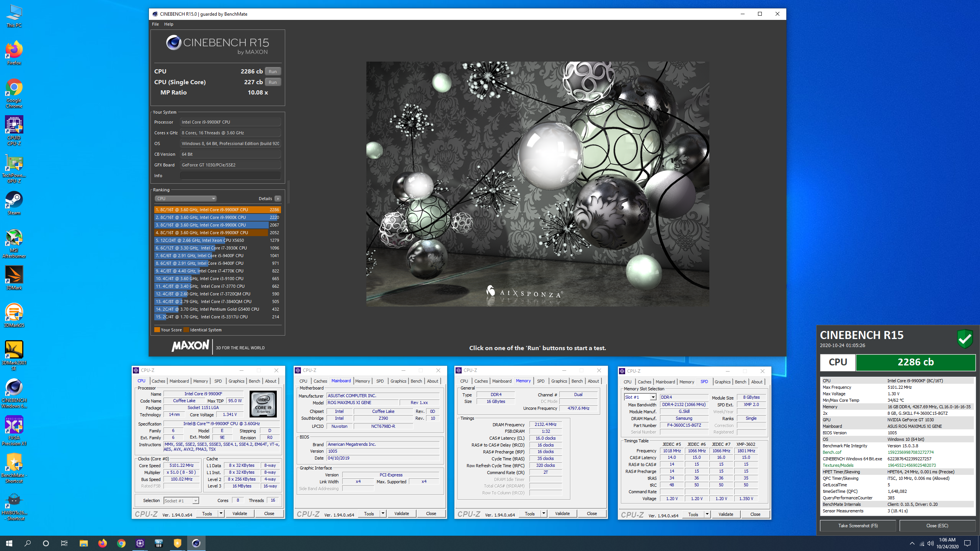This screenshot has height=551, width=980.
Task: Open CINEBENCH Windows 64 desktop icon
Action: [14, 393]
